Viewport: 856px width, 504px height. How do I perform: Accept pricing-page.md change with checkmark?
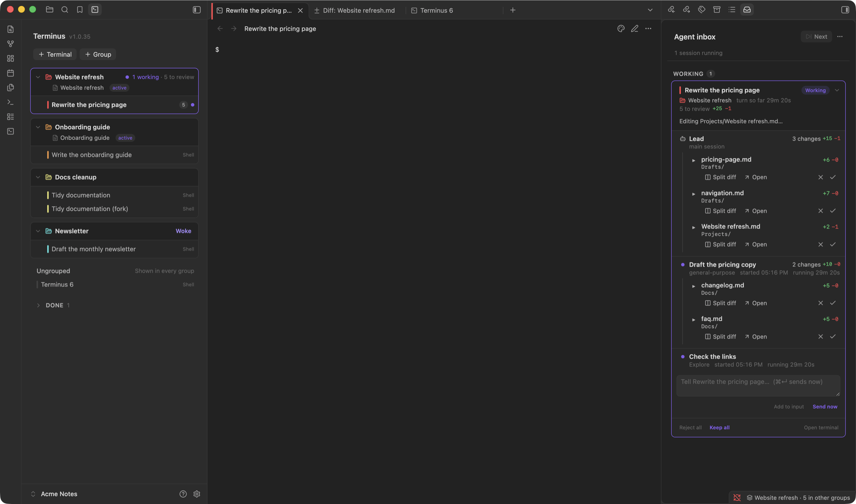coord(832,177)
